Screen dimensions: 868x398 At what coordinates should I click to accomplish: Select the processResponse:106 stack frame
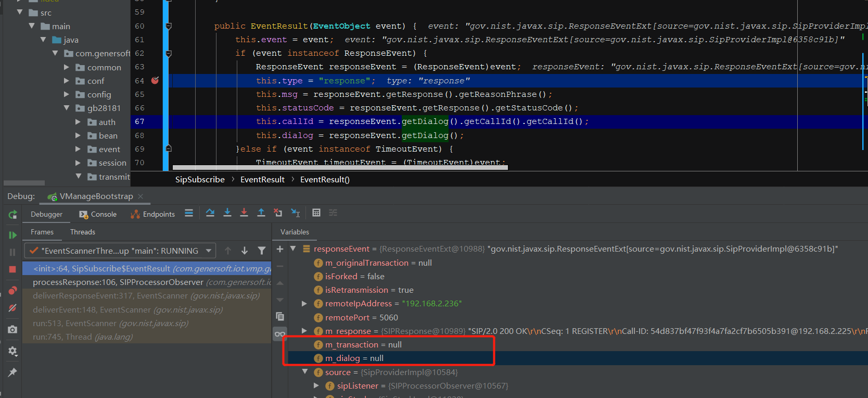coord(147,282)
